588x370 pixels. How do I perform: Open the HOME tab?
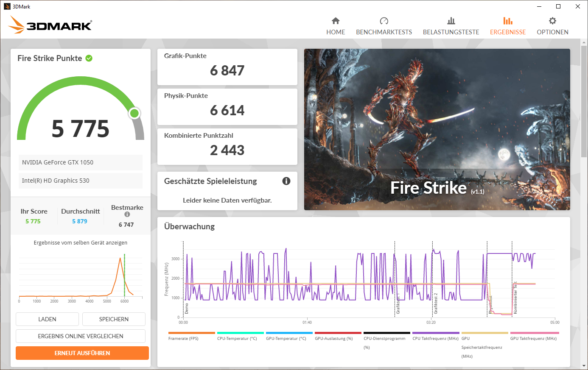pyautogui.click(x=336, y=26)
